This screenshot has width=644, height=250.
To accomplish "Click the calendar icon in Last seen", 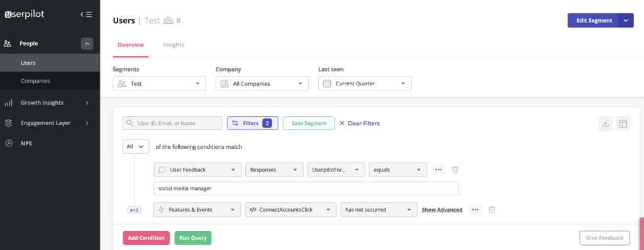I will pos(327,84).
